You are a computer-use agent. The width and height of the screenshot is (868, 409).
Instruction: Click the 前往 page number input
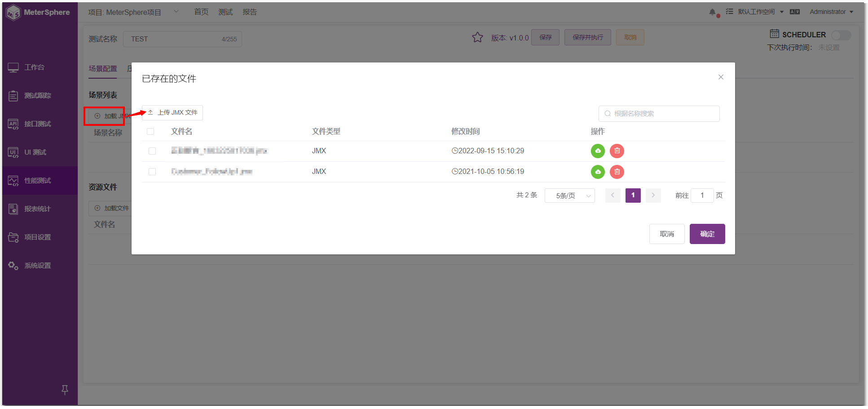(702, 196)
